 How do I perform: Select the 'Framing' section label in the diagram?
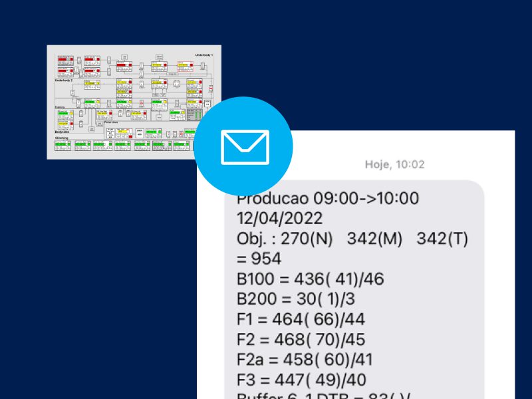pos(61,106)
